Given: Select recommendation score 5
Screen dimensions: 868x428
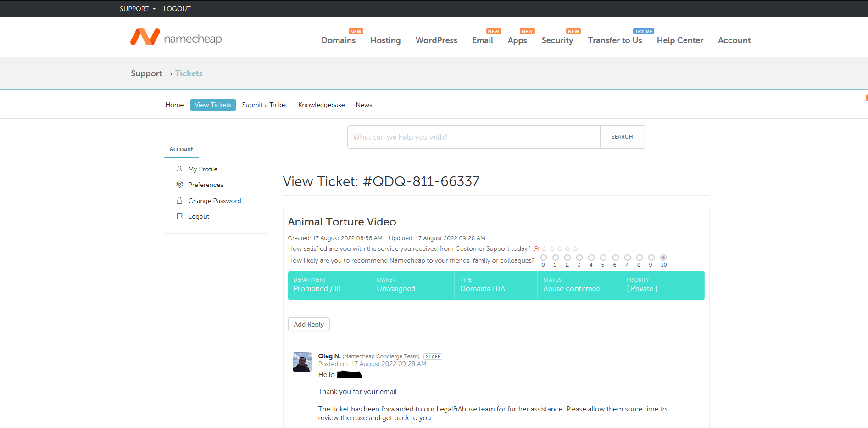Looking at the screenshot, I should [603, 258].
